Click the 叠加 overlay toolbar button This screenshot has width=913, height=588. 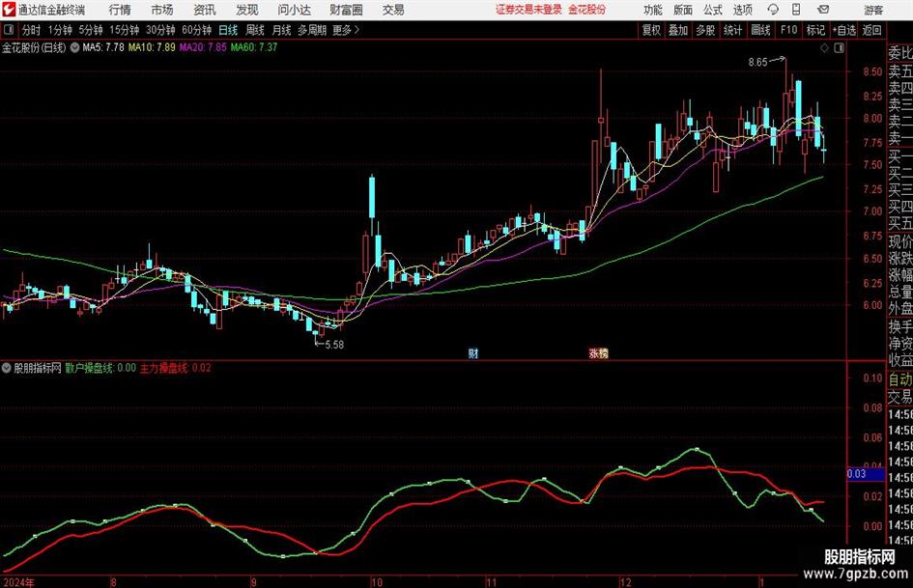coord(678,30)
